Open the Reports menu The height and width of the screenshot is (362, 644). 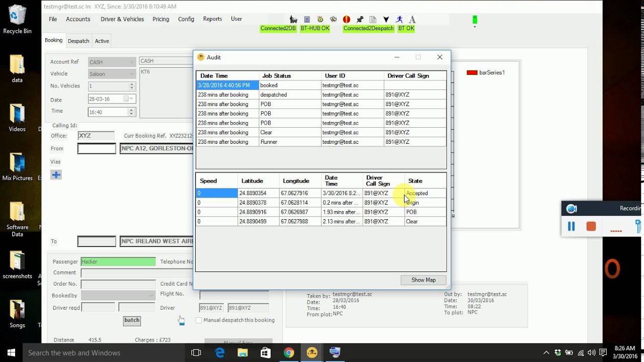pyautogui.click(x=212, y=19)
